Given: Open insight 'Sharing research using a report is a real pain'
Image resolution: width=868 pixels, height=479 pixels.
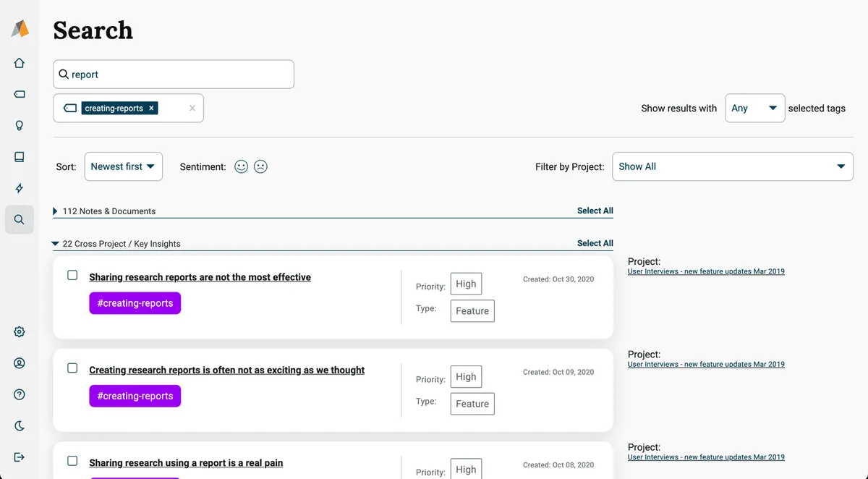Looking at the screenshot, I should coord(186,462).
